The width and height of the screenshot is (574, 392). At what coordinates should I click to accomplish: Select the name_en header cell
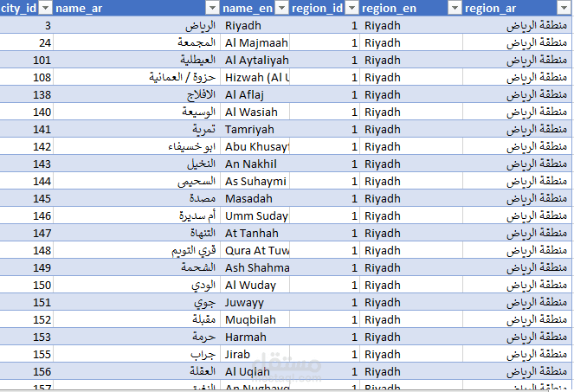pos(255,8)
